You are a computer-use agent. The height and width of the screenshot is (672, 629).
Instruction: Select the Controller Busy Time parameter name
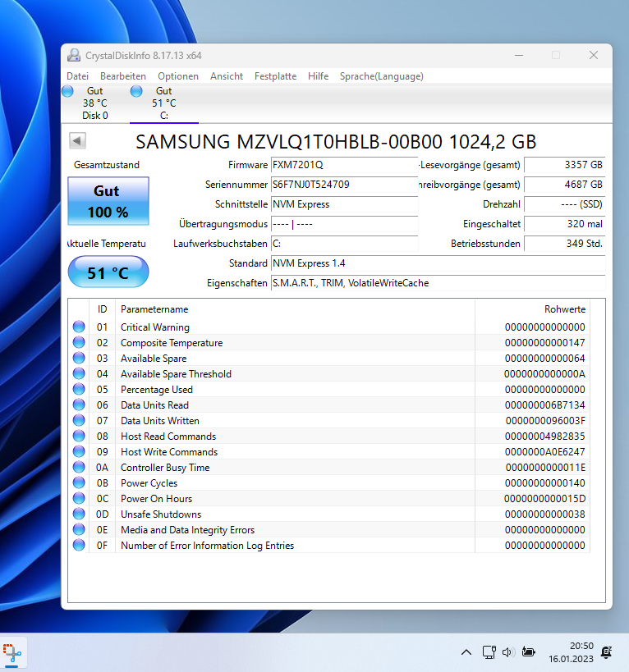coord(165,467)
